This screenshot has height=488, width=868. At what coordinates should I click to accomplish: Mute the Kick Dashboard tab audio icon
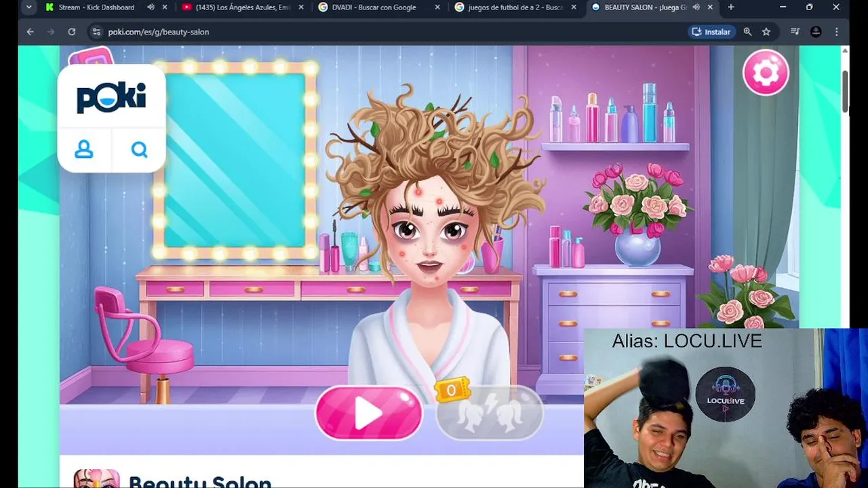(151, 7)
